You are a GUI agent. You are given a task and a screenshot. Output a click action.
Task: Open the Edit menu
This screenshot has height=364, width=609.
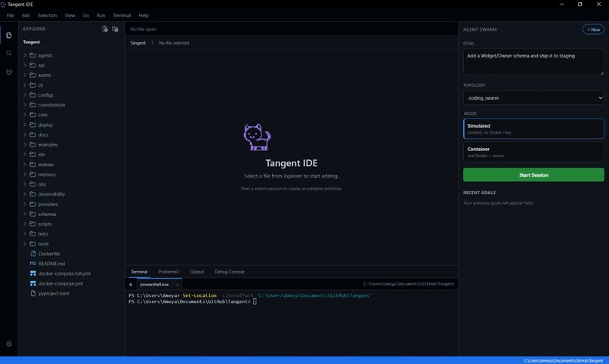[26, 16]
